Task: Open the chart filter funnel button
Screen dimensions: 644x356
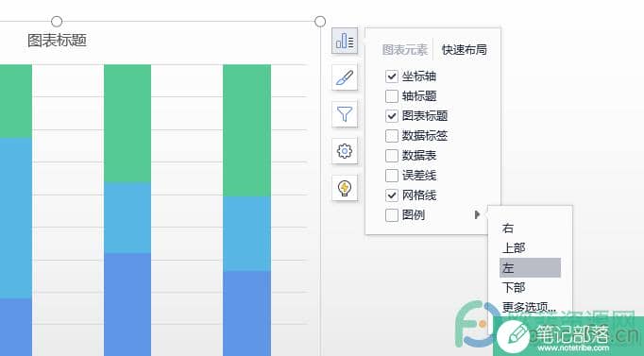Action: [x=345, y=113]
